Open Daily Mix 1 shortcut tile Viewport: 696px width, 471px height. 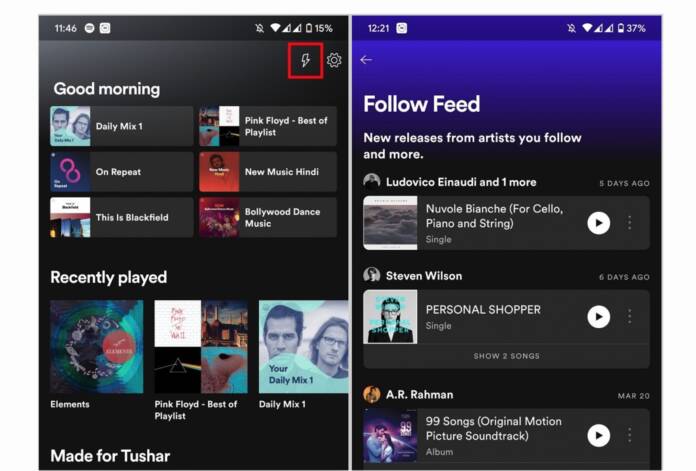[x=122, y=126]
